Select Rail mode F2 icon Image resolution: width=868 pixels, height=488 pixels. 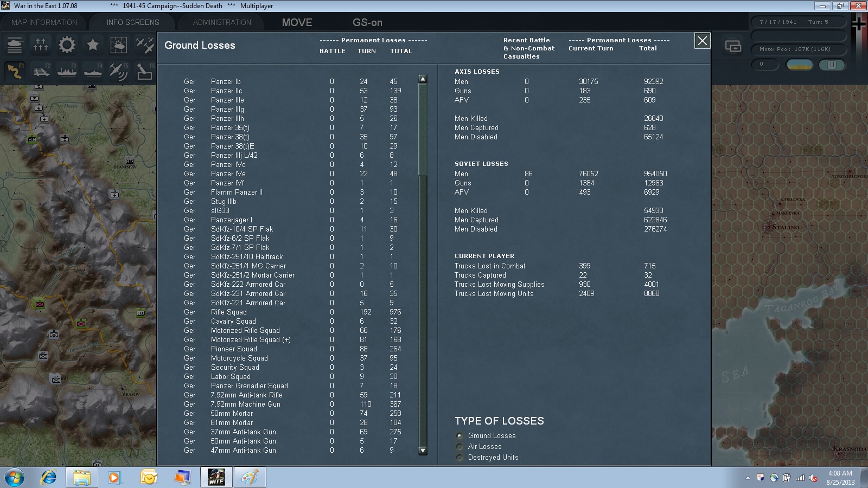pos(41,71)
